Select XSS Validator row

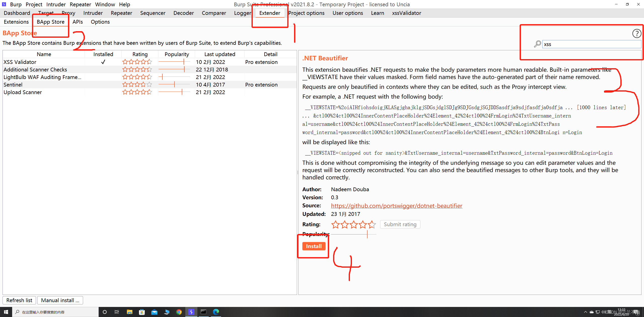[x=150, y=62]
